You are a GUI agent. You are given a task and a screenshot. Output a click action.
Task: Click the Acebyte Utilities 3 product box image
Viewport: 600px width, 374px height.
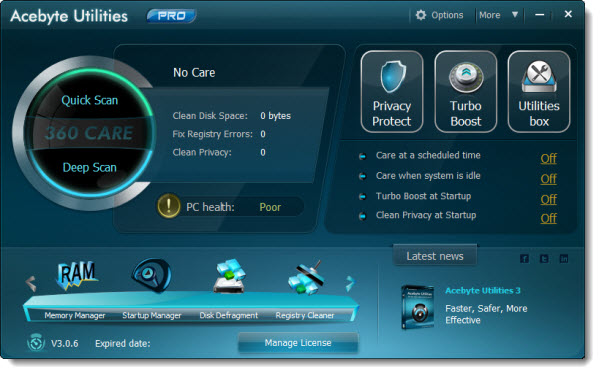pos(417,307)
